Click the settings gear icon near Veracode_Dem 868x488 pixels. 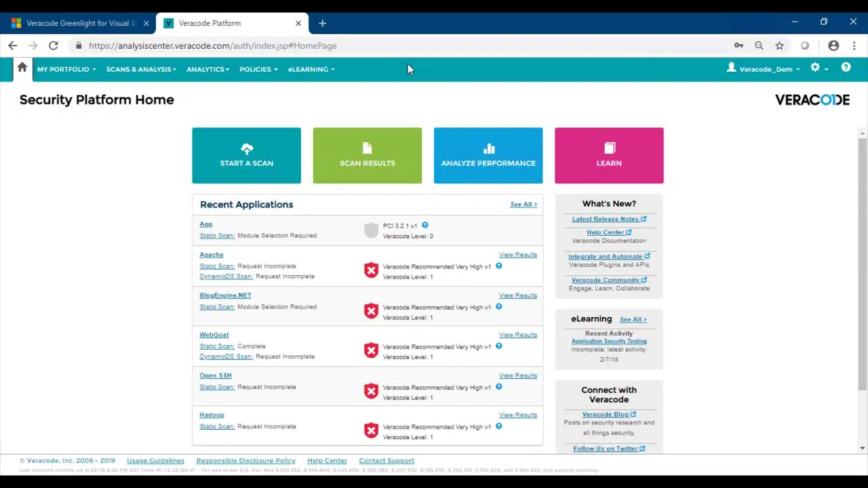(815, 68)
